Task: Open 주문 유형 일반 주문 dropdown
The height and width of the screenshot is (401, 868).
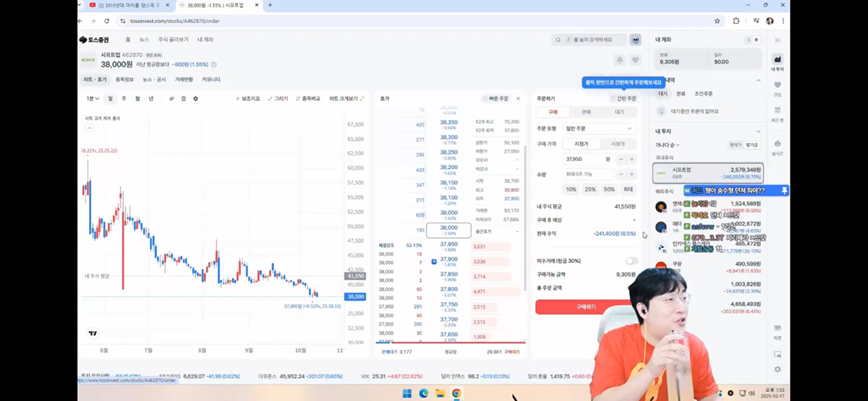Action: (x=600, y=129)
